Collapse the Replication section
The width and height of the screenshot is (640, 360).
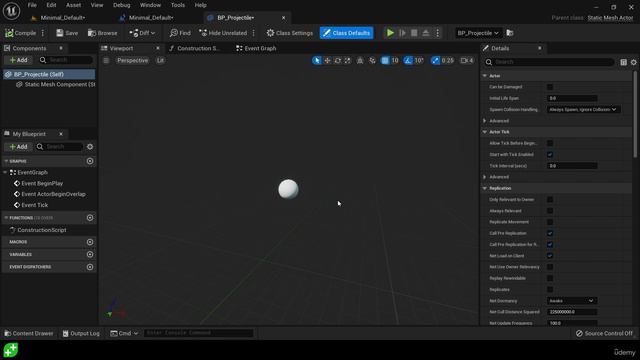click(485, 188)
